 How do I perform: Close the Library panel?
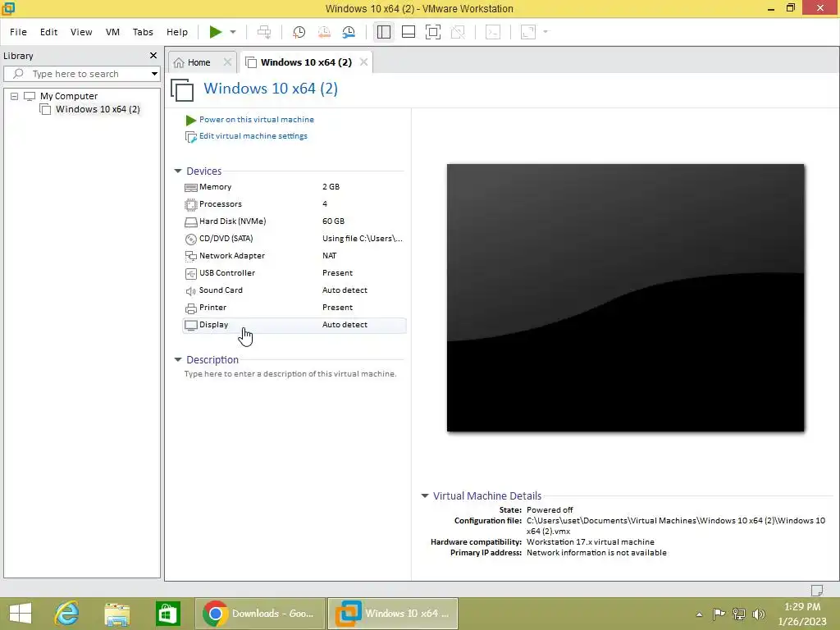[153, 56]
